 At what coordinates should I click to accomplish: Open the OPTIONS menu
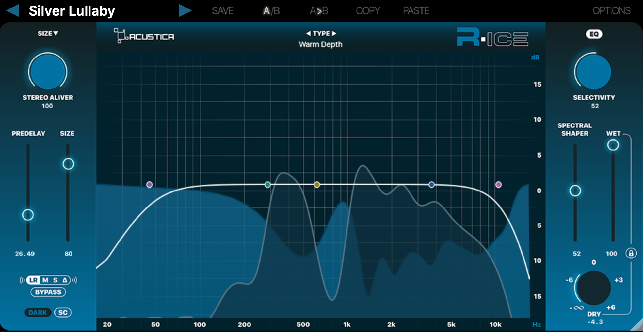tap(611, 11)
